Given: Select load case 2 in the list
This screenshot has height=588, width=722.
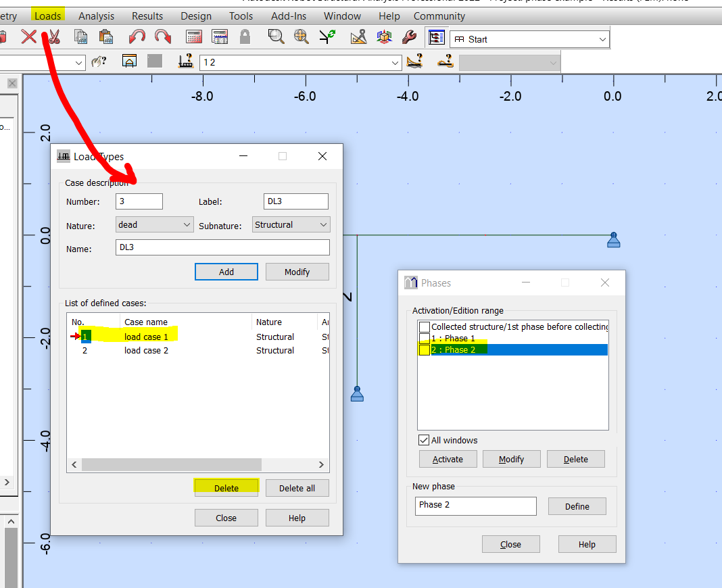Looking at the screenshot, I should tap(146, 350).
